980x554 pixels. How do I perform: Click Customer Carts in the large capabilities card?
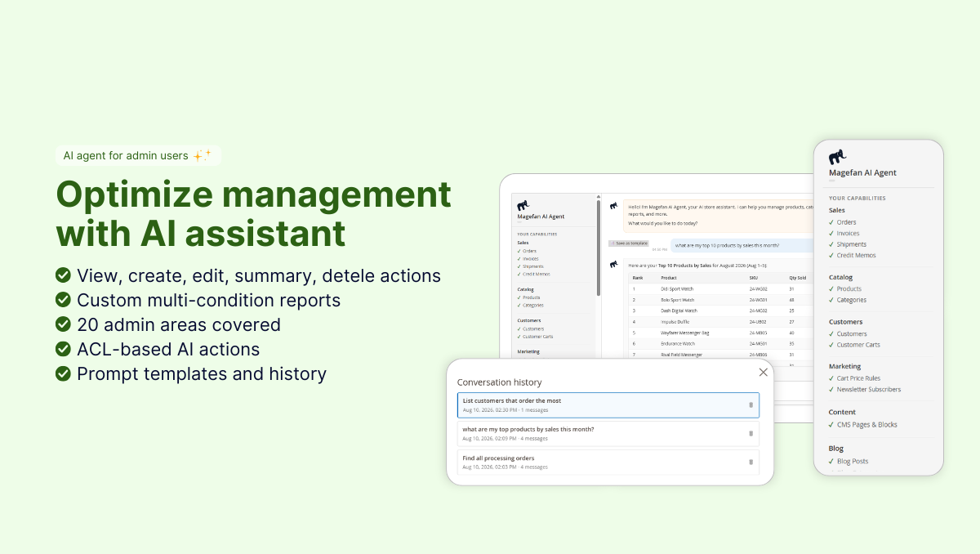tap(858, 345)
